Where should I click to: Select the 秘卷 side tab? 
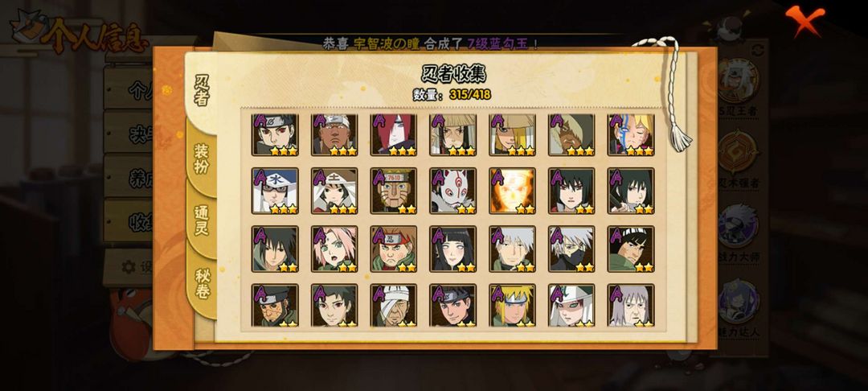(x=202, y=282)
